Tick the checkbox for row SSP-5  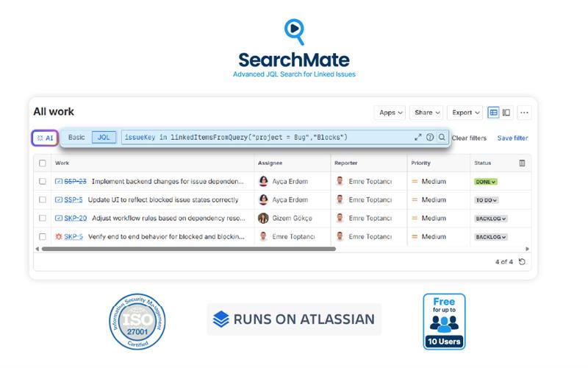pos(43,199)
